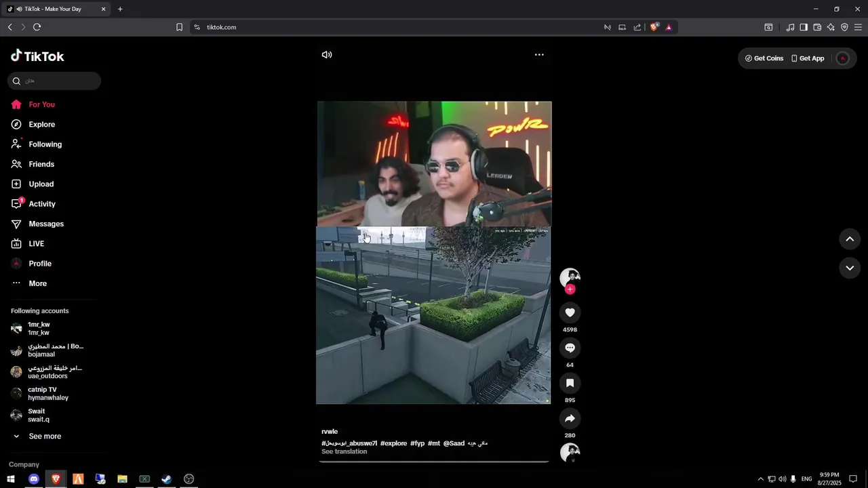This screenshot has width=868, height=488.
Task: Open the profile avatar menu top right
Action: click(843, 58)
